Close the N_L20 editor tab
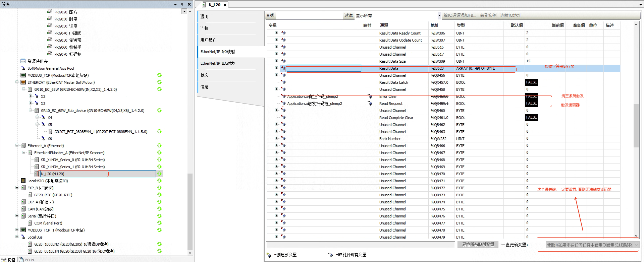The height and width of the screenshot is (262, 644). pyautogui.click(x=225, y=5)
